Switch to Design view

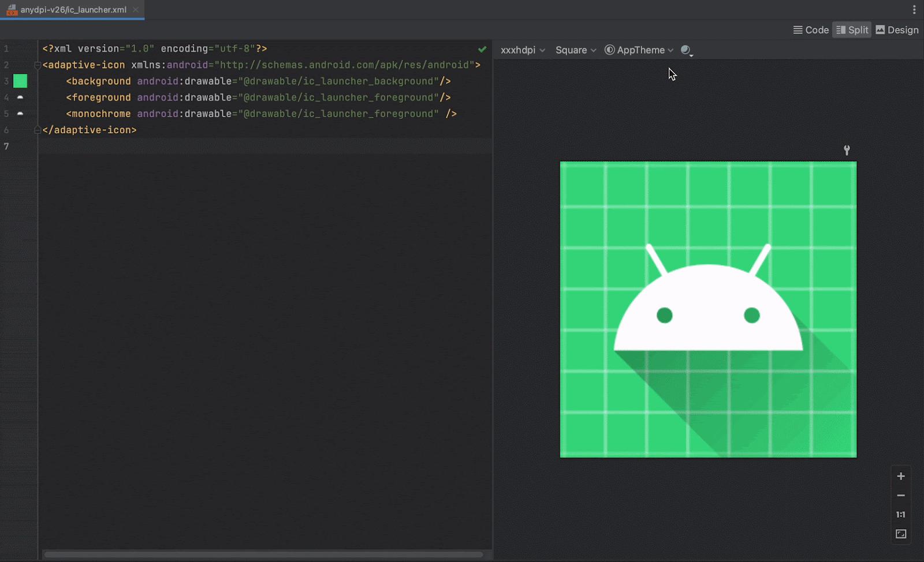(896, 29)
